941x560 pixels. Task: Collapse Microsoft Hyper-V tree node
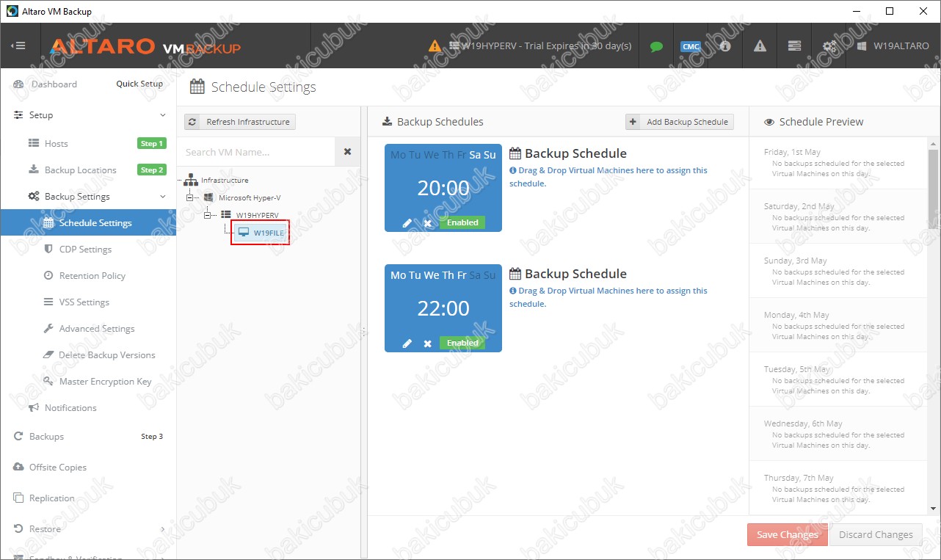(190, 197)
